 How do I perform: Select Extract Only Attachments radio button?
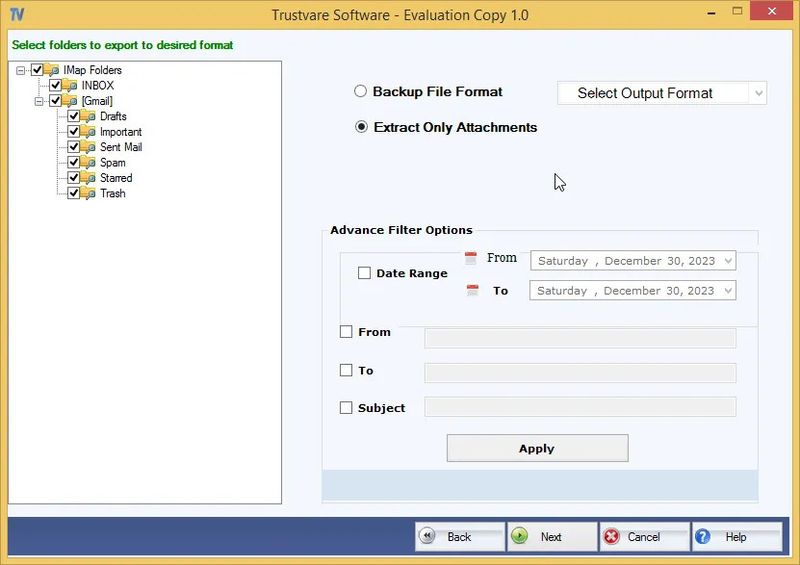coord(361,127)
